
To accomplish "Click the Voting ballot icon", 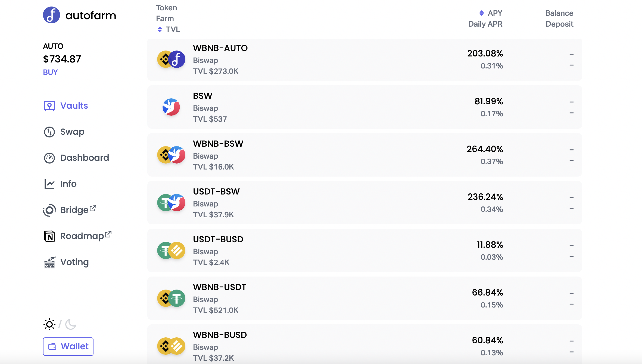I will (x=49, y=262).
